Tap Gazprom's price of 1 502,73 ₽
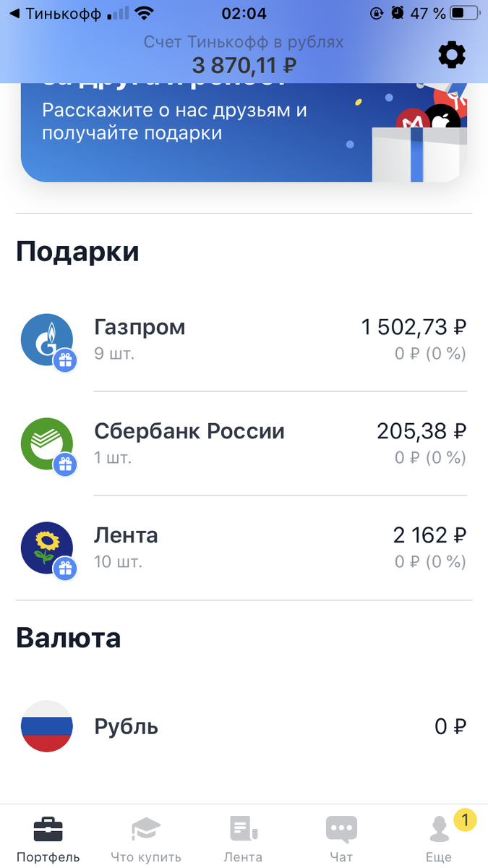The width and height of the screenshot is (488, 868). (413, 327)
